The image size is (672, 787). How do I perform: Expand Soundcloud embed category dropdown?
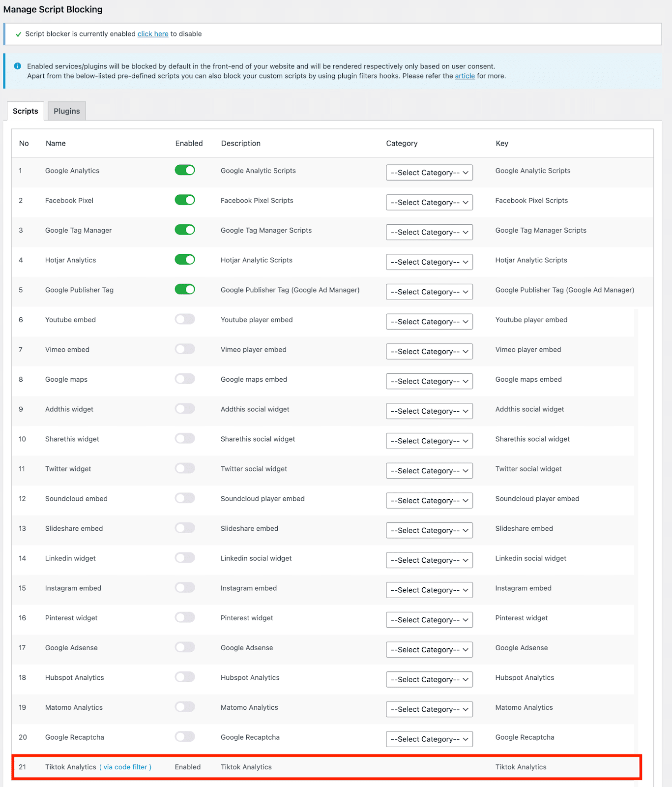click(x=429, y=501)
